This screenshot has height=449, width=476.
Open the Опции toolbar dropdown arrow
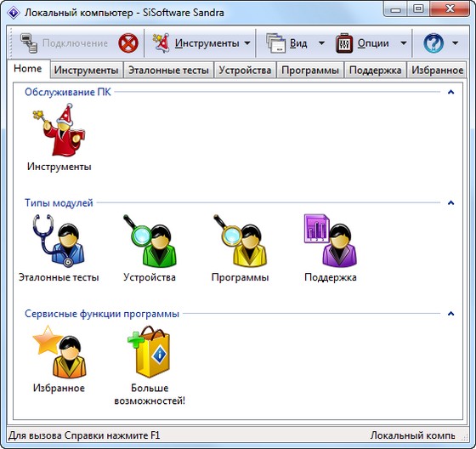(404, 43)
